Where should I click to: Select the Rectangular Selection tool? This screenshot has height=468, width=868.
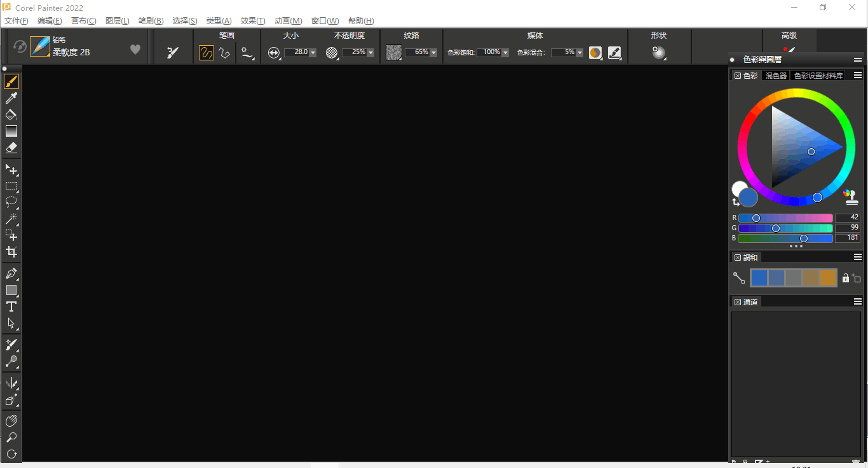pyautogui.click(x=11, y=186)
